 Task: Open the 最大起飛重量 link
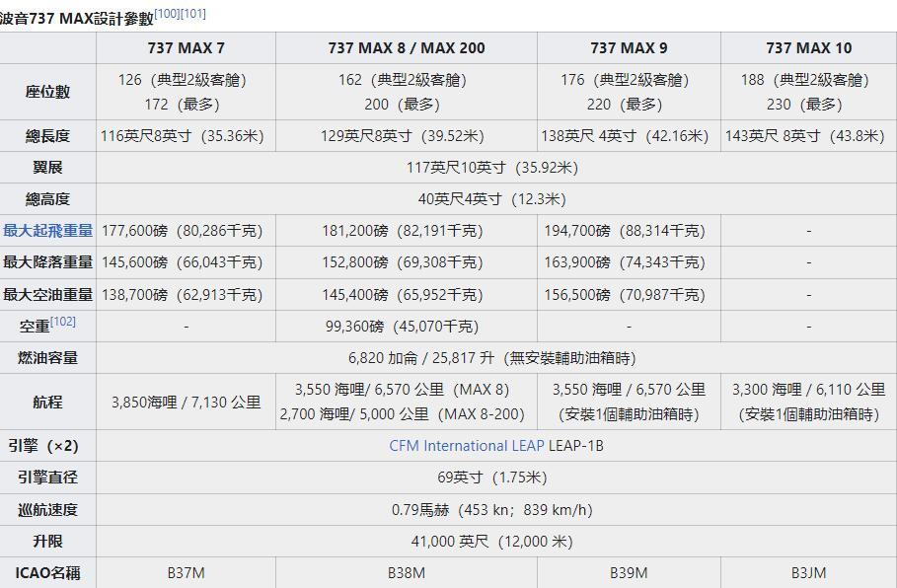[x=47, y=231]
